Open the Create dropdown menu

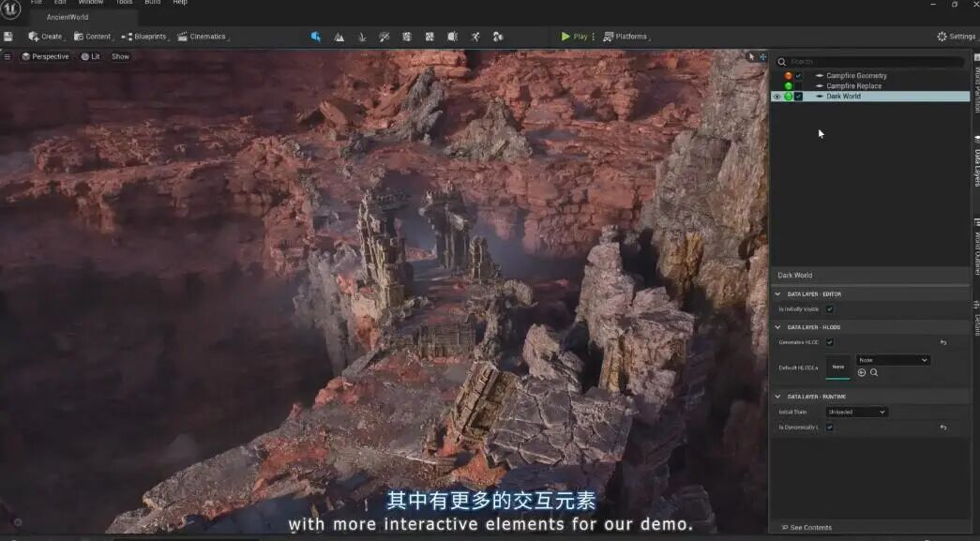click(x=46, y=37)
